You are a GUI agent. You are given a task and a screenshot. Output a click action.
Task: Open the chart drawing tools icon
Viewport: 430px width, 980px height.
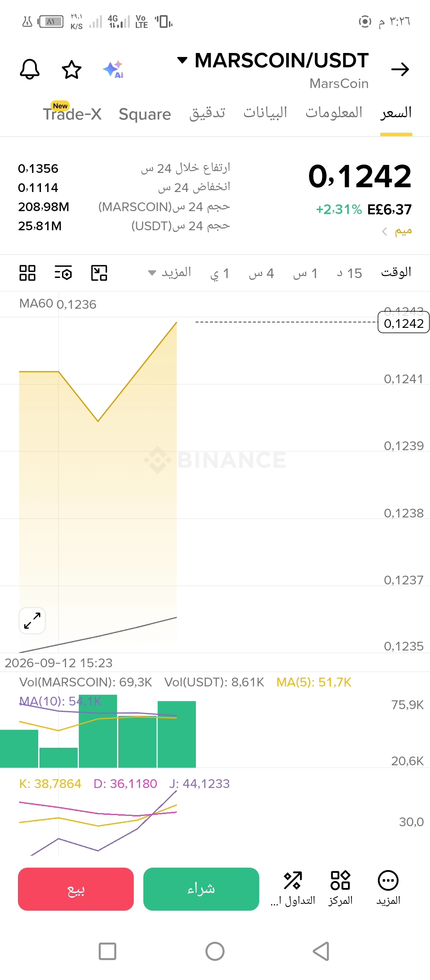(x=99, y=273)
